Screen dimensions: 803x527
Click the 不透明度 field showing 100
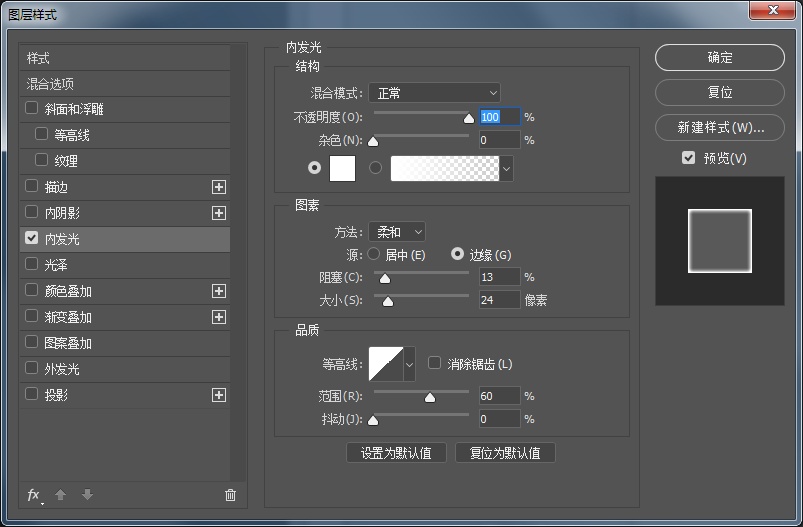pyautogui.click(x=499, y=117)
